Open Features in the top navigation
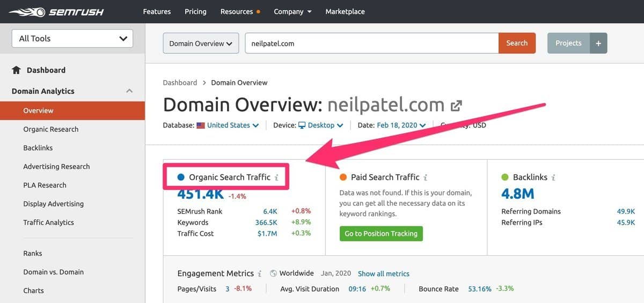 tap(157, 11)
